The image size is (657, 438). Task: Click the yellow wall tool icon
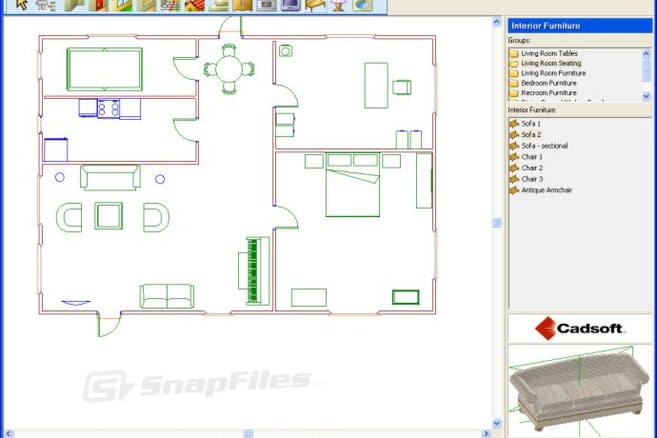74,5
